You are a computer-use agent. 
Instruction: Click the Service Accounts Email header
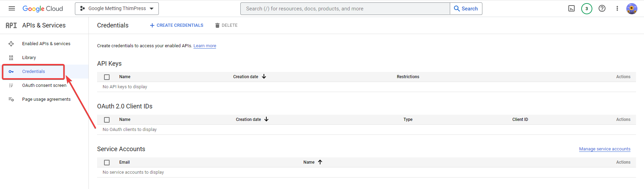coord(124,162)
